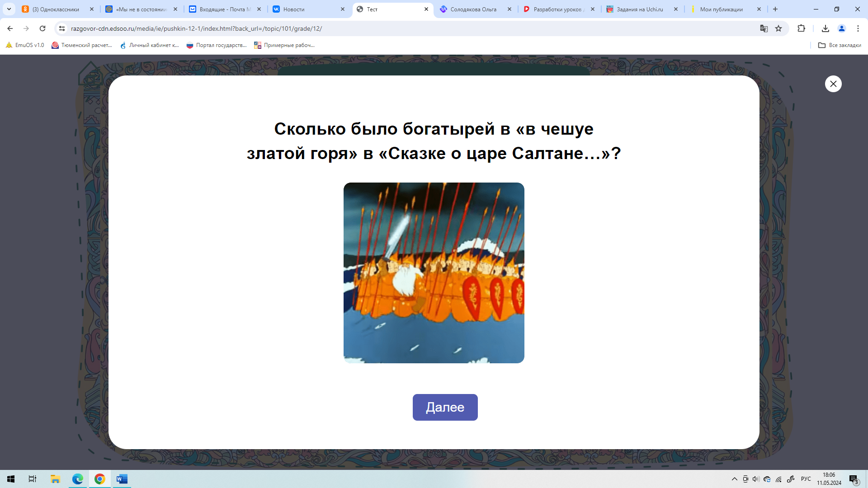Image resolution: width=868 pixels, height=488 pixels.
Task: Open the tab search dropdown arrow
Action: click(9, 9)
